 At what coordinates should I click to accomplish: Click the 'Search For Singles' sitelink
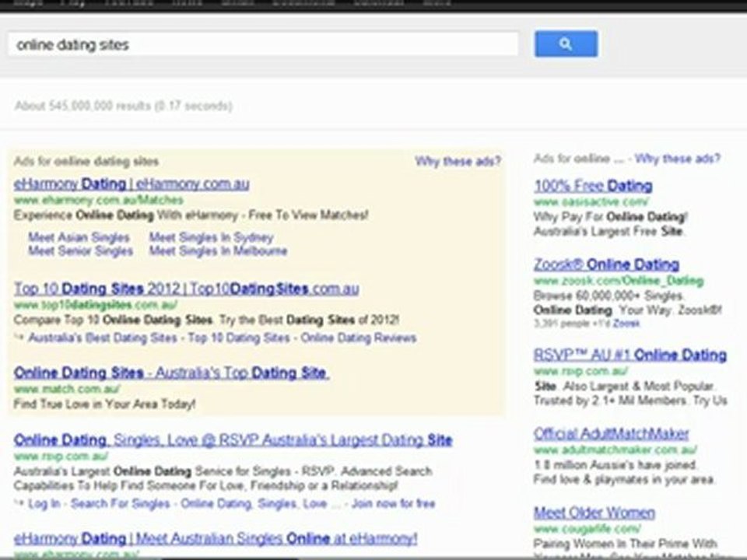121,504
